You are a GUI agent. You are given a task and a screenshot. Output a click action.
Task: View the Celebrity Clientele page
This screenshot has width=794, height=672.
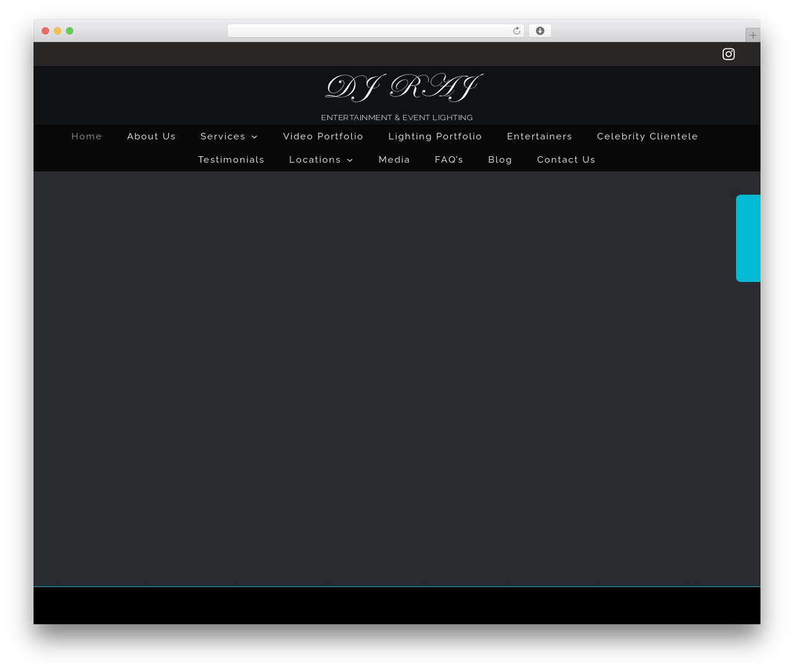pos(648,136)
